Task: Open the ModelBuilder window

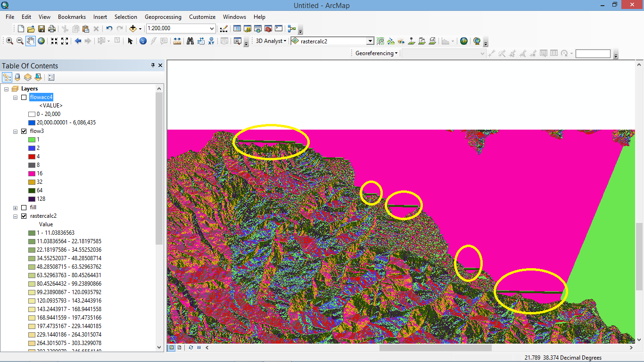Action: pos(292,29)
